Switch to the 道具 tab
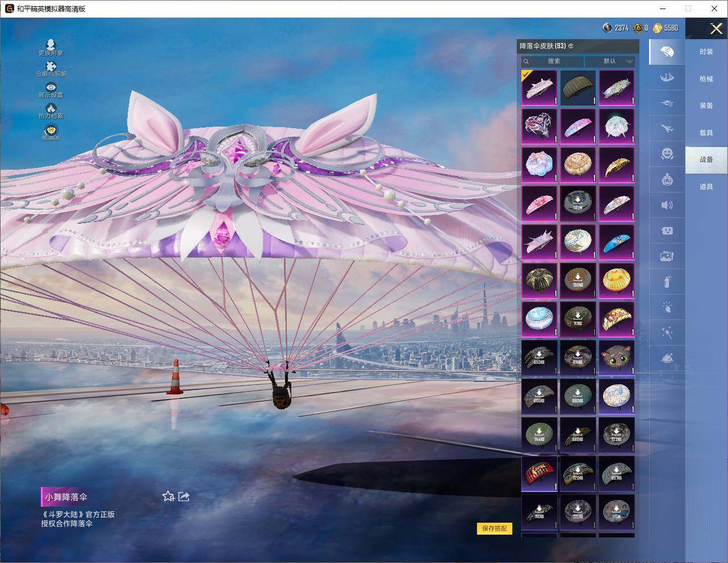Image resolution: width=728 pixels, height=563 pixels. [706, 187]
